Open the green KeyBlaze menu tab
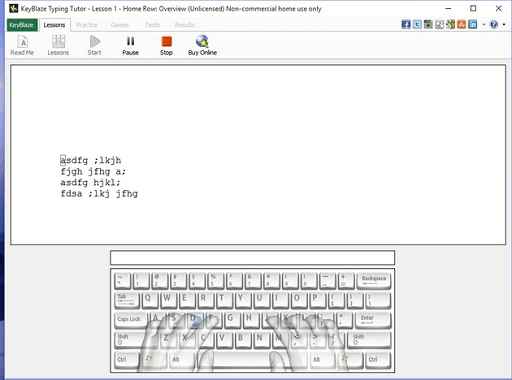 tap(22, 25)
